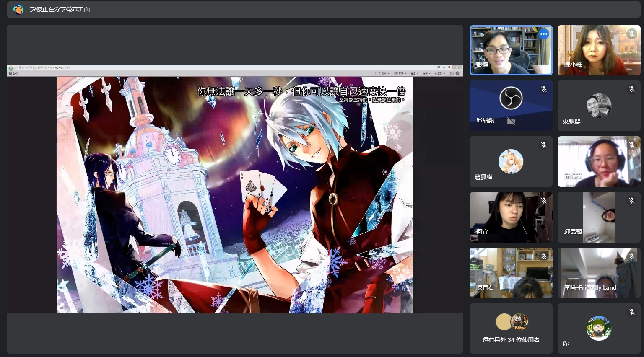This screenshot has height=357, width=644.
Task: Click the OBS logo avatar on 邱品甄's tile
Action: pos(511,98)
